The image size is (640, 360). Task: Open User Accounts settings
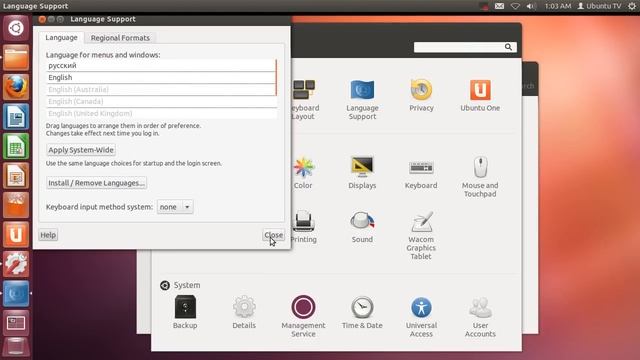click(x=480, y=316)
